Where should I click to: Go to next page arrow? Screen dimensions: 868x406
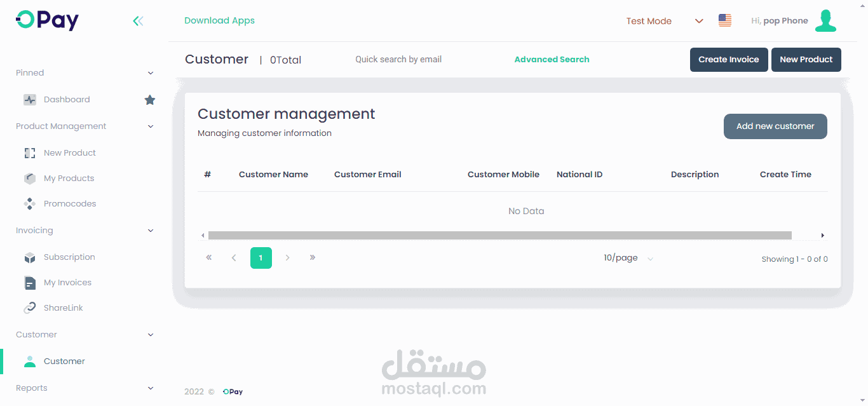[288, 258]
